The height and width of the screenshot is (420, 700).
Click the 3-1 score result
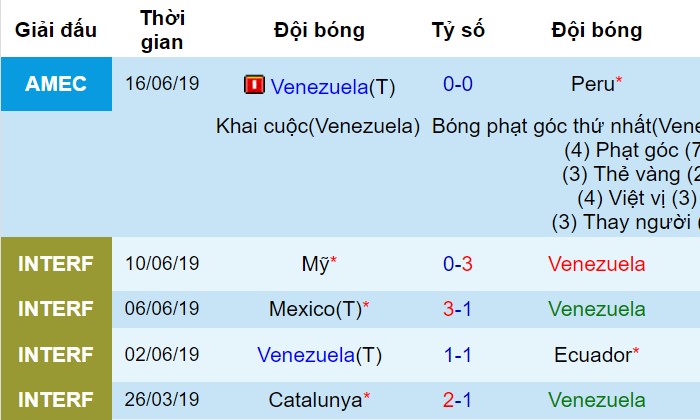pyautogui.click(x=458, y=309)
